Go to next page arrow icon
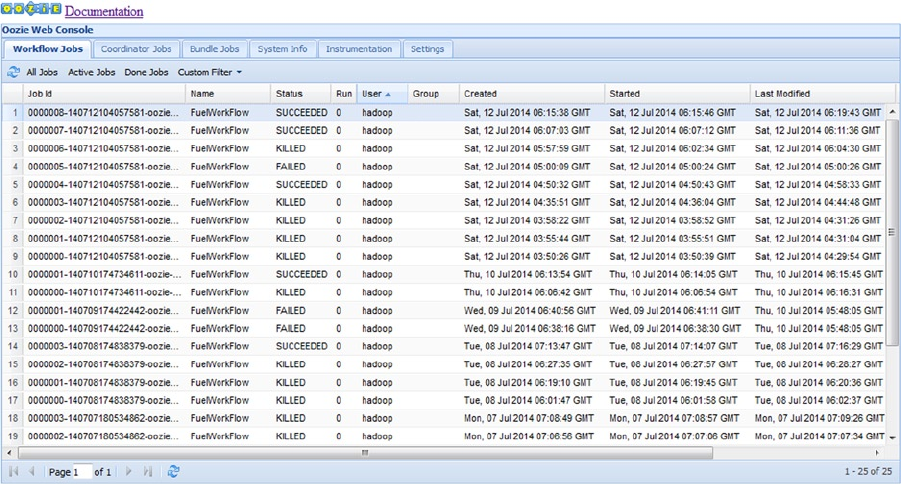 click(129, 471)
